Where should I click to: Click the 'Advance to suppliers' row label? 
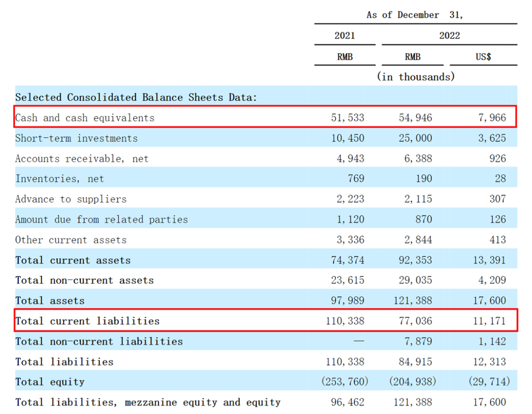(x=71, y=199)
